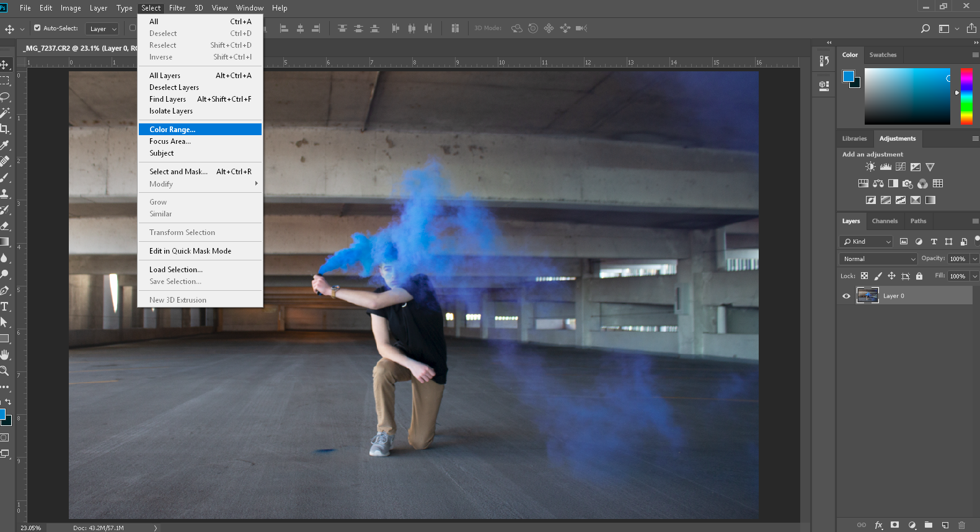The width and height of the screenshot is (980, 532).
Task: Open the blending mode Normal dropdown
Action: click(878, 259)
